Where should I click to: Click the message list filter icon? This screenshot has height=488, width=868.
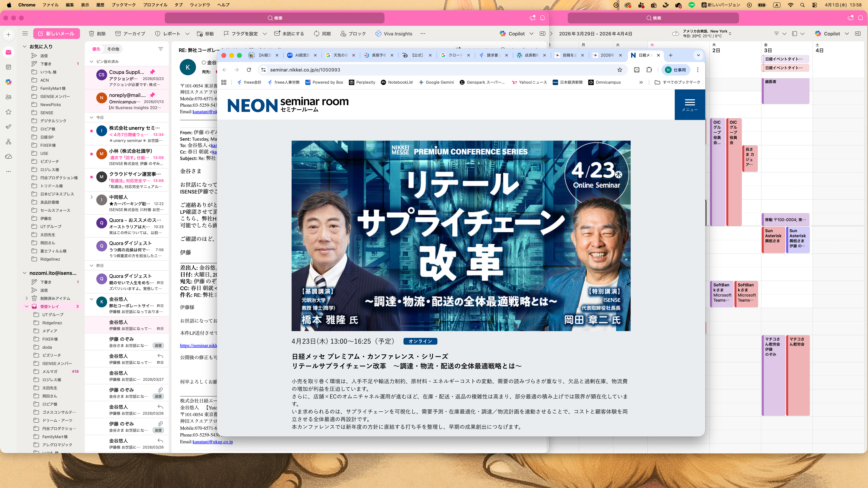pyautogui.click(x=160, y=49)
